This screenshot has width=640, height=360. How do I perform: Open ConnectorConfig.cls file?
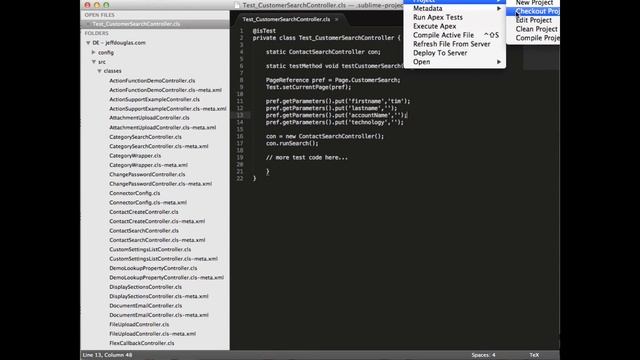tap(135, 193)
